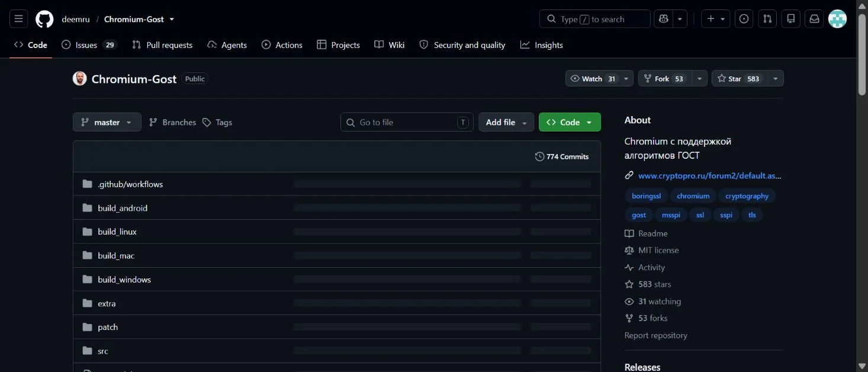Open the Add file dropdown
868x372 pixels.
point(506,122)
